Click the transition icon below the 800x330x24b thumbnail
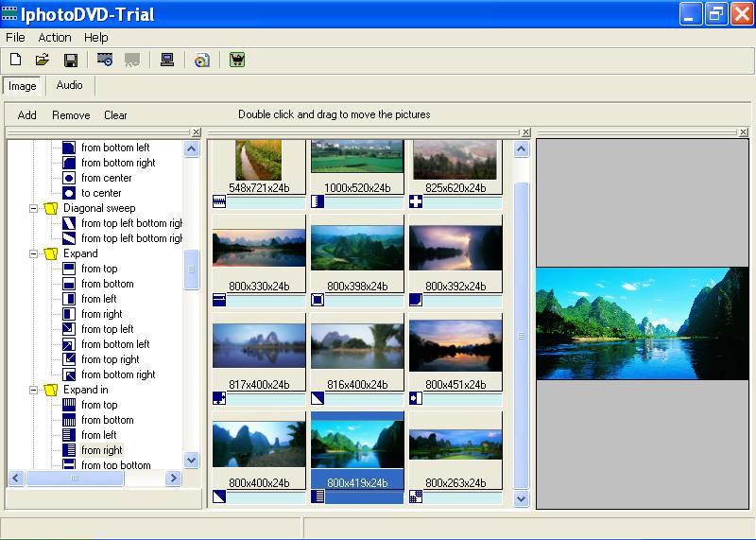This screenshot has width=756, height=540. (219, 301)
